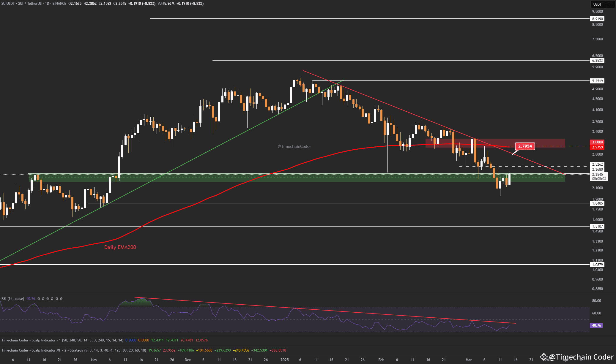616x364 pixels.
Task: Click the strategy value −240.4056
Action: tap(241, 350)
